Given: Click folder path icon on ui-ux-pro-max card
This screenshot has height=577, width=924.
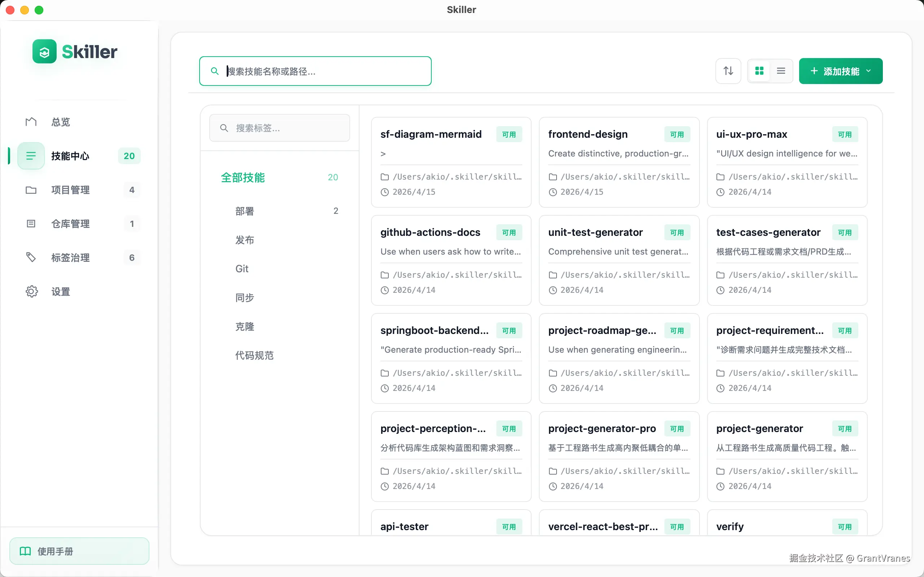Looking at the screenshot, I should pyautogui.click(x=720, y=177).
